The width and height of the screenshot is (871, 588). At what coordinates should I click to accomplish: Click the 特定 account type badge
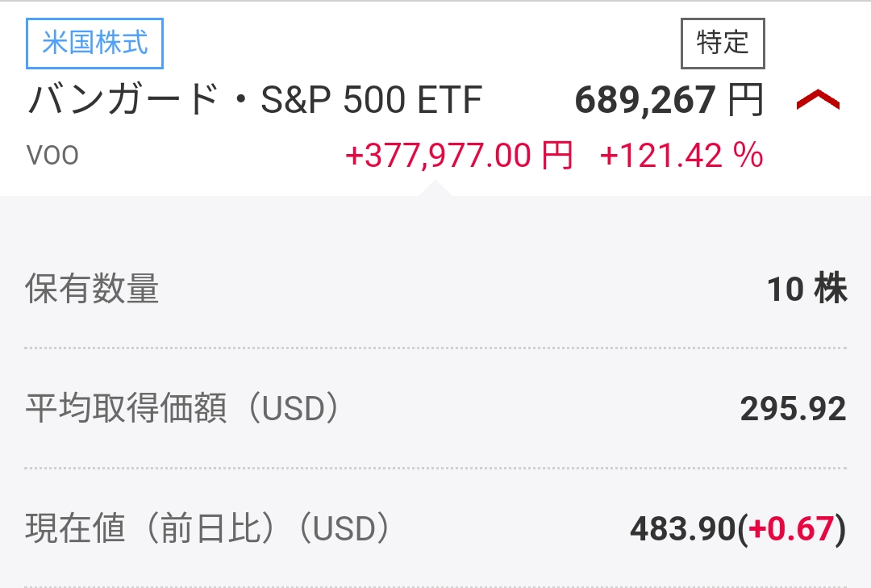point(723,44)
